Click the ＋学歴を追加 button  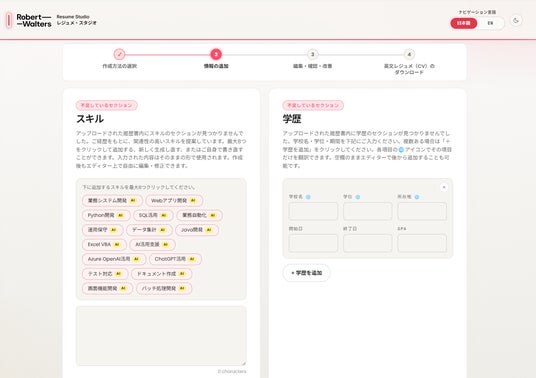pos(306,273)
